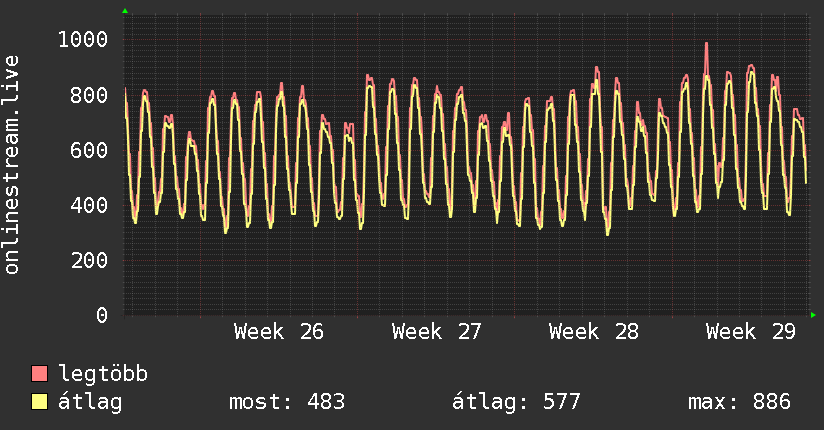824x430 pixels.
Task: Click the max: 886 statistic
Action: 739,402
